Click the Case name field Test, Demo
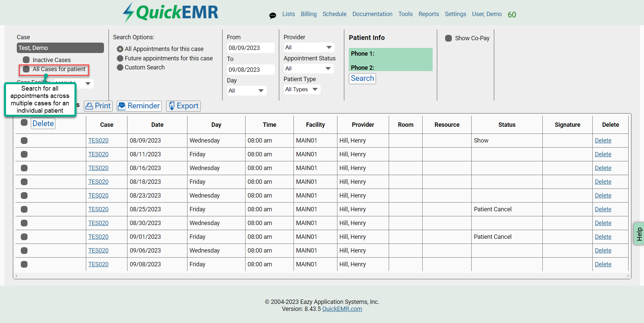Screen dimensions: 644x323 pyautogui.click(x=60, y=48)
